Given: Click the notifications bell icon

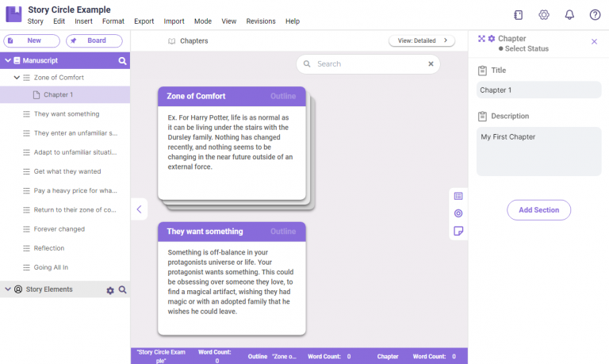Looking at the screenshot, I should click(x=569, y=15).
